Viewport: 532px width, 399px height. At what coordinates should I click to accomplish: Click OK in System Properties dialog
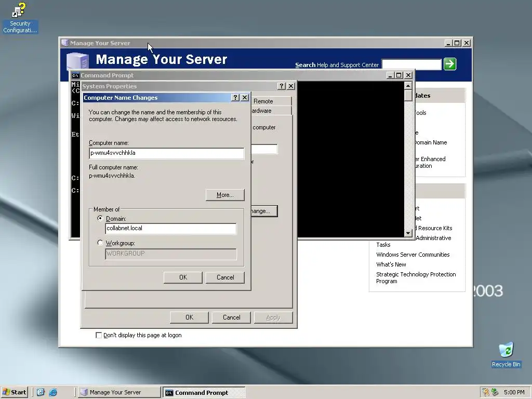point(189,317)
